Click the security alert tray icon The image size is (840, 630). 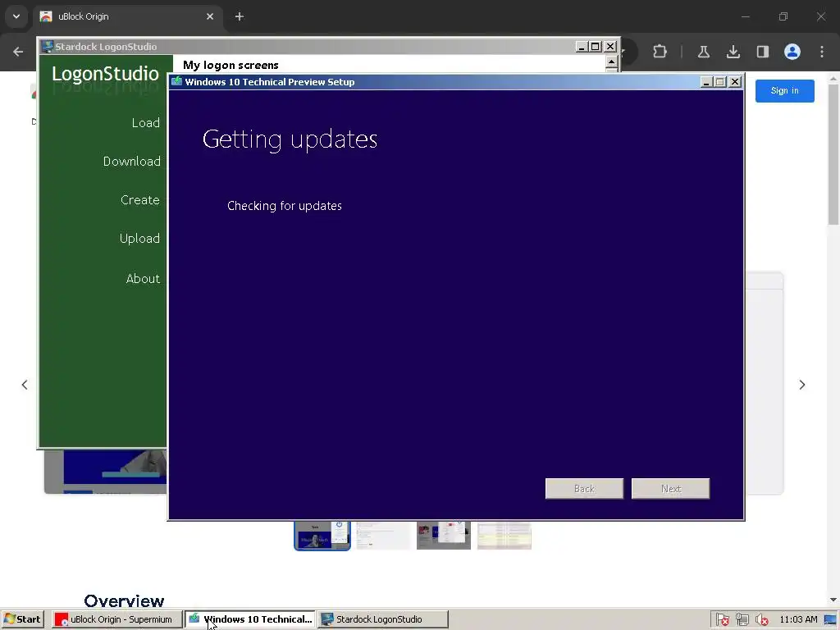click(722, 620)
